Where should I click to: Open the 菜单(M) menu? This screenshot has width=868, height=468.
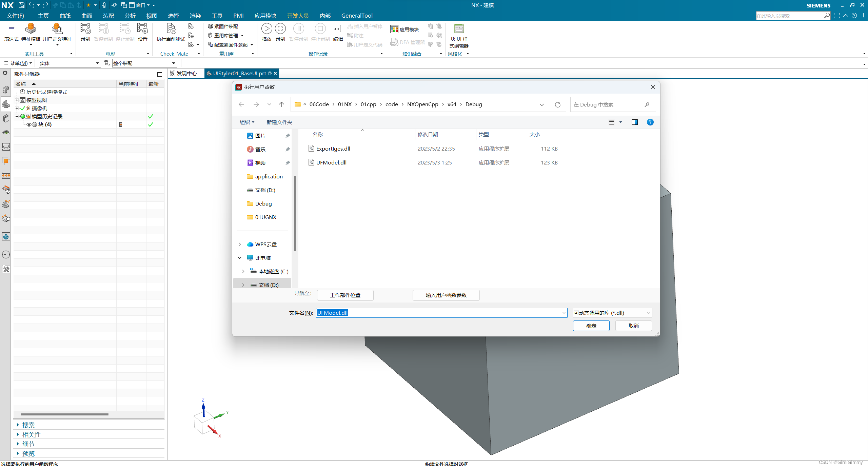click(18, 63)
